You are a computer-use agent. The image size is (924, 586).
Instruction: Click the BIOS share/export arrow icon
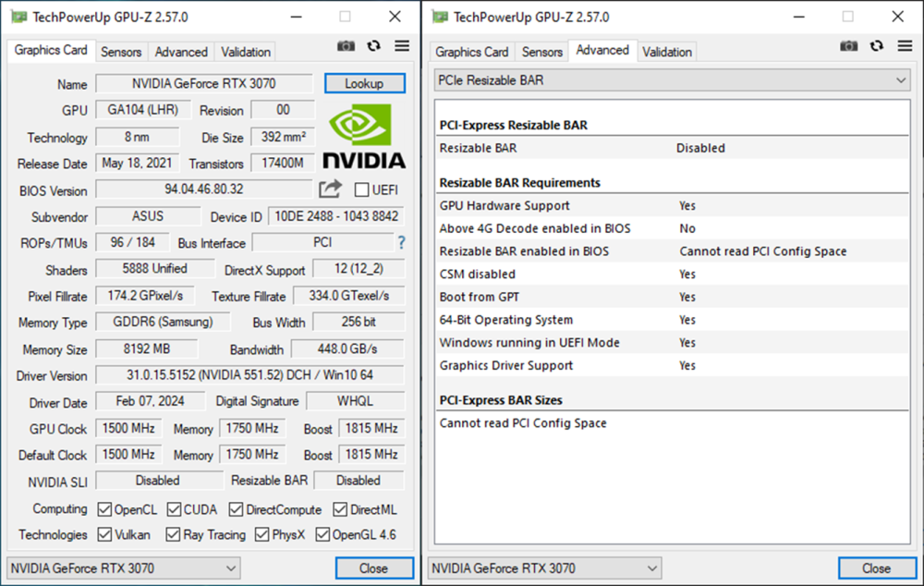point(330,189)
